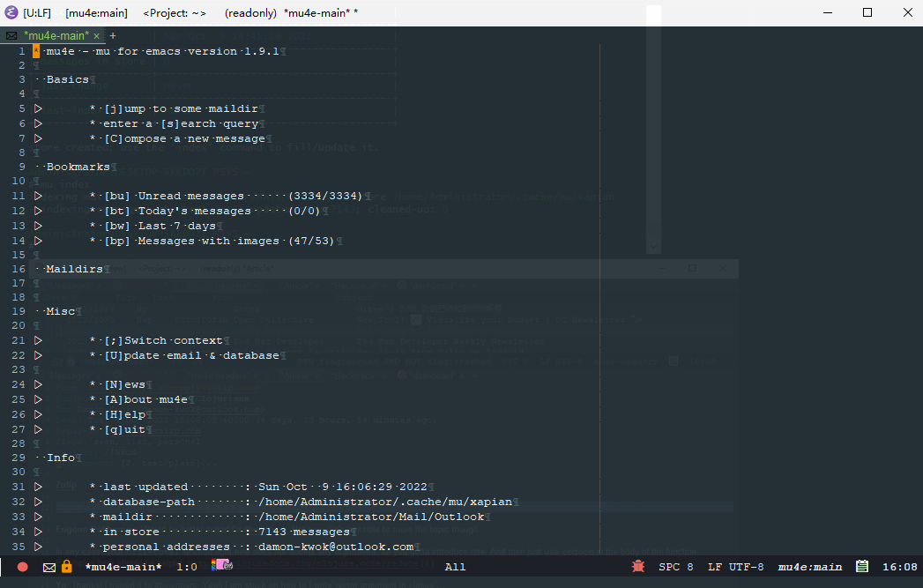Screen dimensions: 923x588
Task: Click the Misc section heading
Action: point(61,311)
